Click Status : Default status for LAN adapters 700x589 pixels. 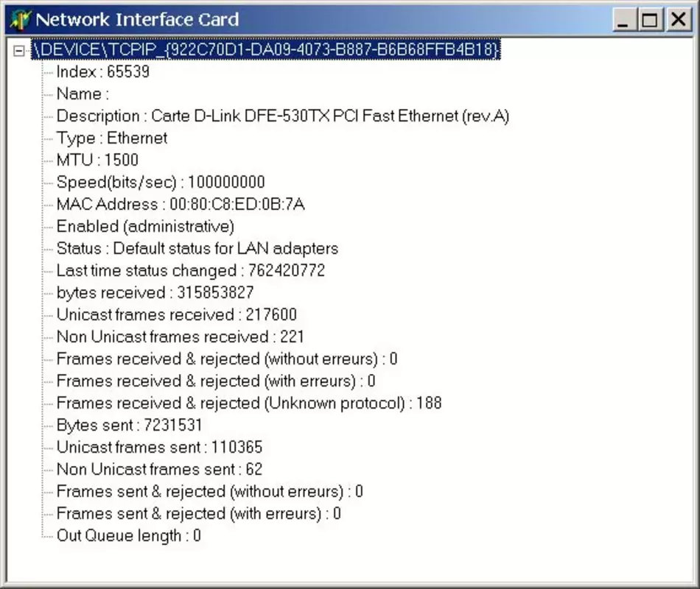(197, 248)
